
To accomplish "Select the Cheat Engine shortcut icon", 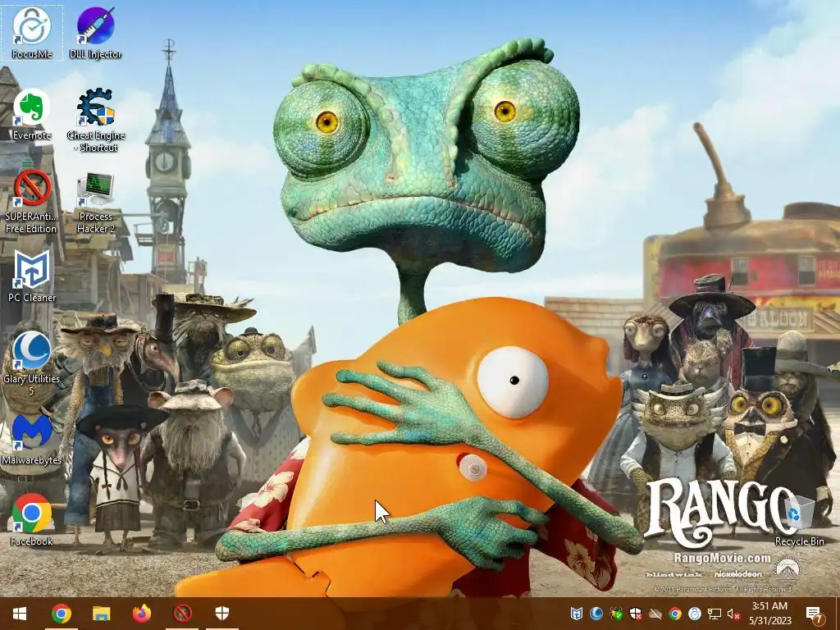I will click(95, 120).
